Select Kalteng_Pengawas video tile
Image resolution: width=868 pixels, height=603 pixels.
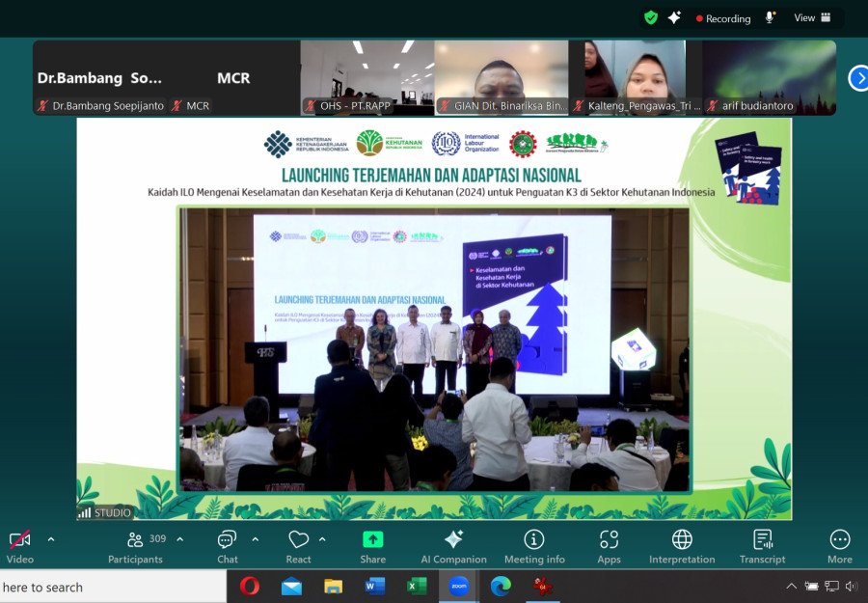pos(636,77)
